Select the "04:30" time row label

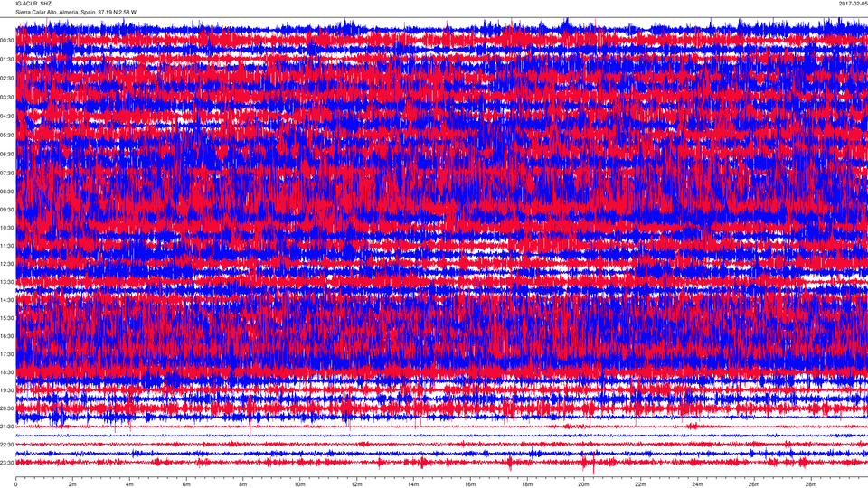click(7, 117)
